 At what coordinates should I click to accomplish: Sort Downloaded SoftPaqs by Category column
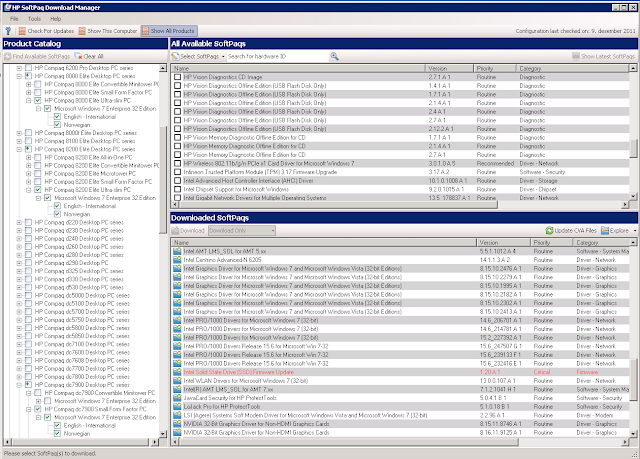pyautogui.click(x=602, y=242)
